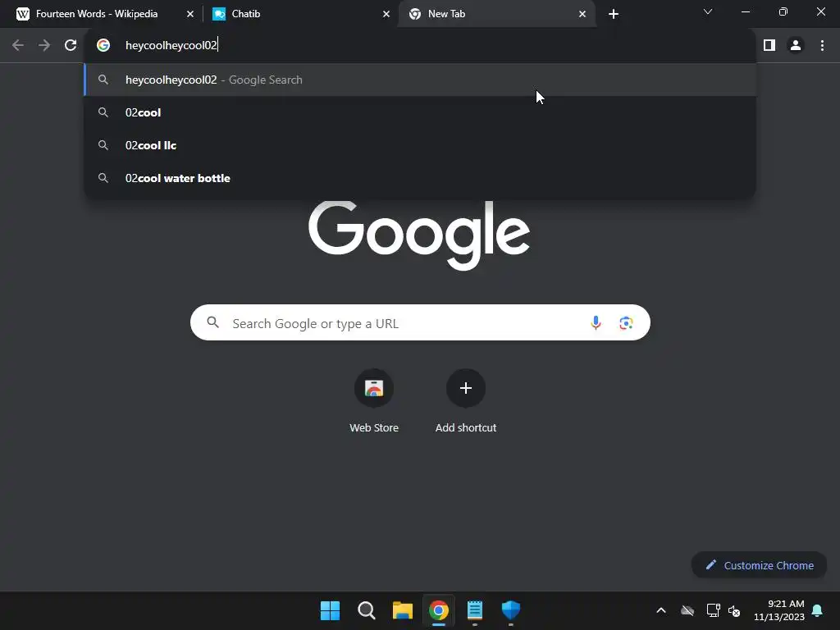
Task: Click the address bar text heycoolheycool02
Action: [x=171, y=45]
